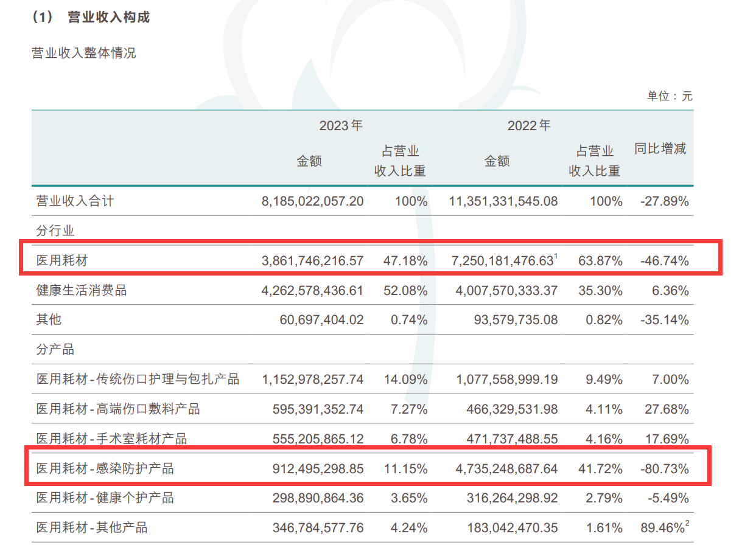756x545 pixels.
Task: Click the 健康生活消费品 row label
Action: (x=82, y=291)
